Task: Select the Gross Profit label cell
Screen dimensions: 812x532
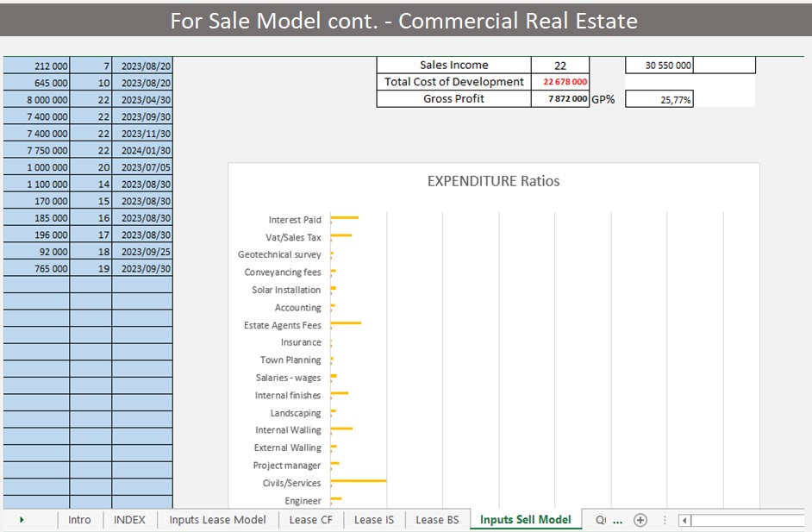Action: tap(453, 99)
